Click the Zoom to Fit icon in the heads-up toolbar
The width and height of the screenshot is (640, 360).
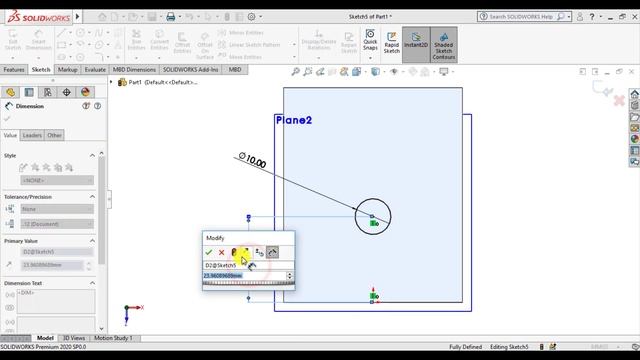(296, 72)
